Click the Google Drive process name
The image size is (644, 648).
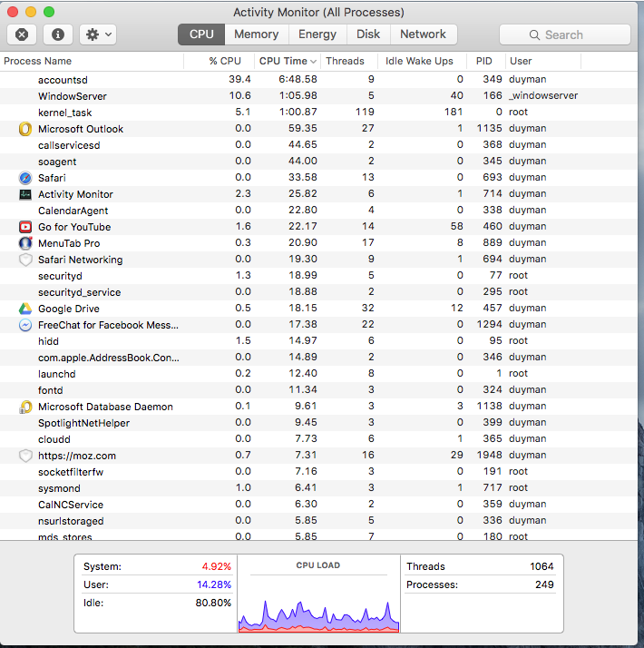69,309
